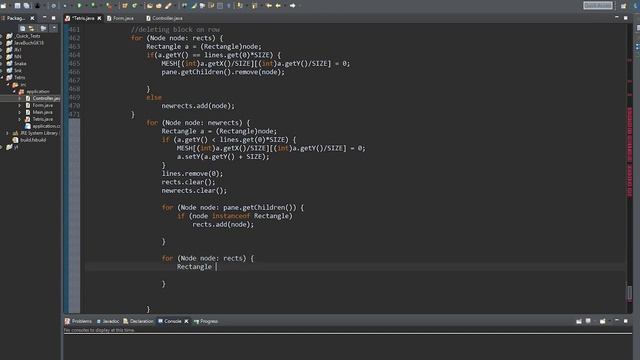Viewport: 640px width, 360px height.
Task: Click the New Java Package toolbar icon
Action: pyautogui.click(x=125, y=6)
